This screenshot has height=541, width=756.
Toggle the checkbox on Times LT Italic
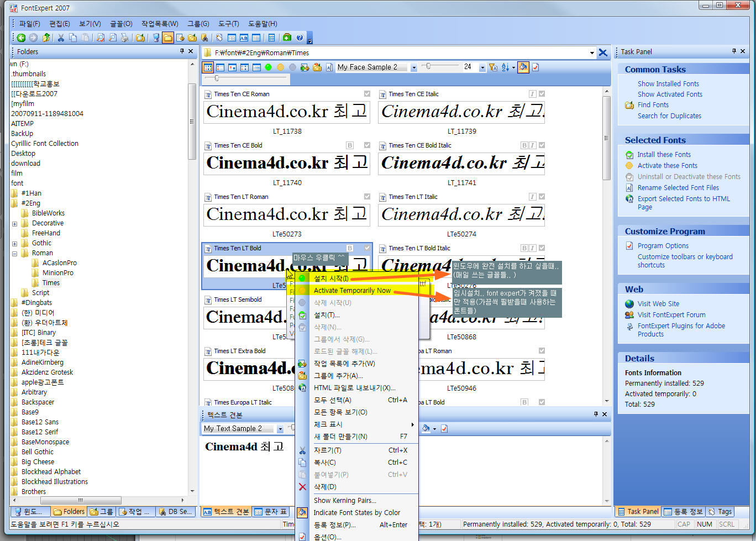click(542, 197)
